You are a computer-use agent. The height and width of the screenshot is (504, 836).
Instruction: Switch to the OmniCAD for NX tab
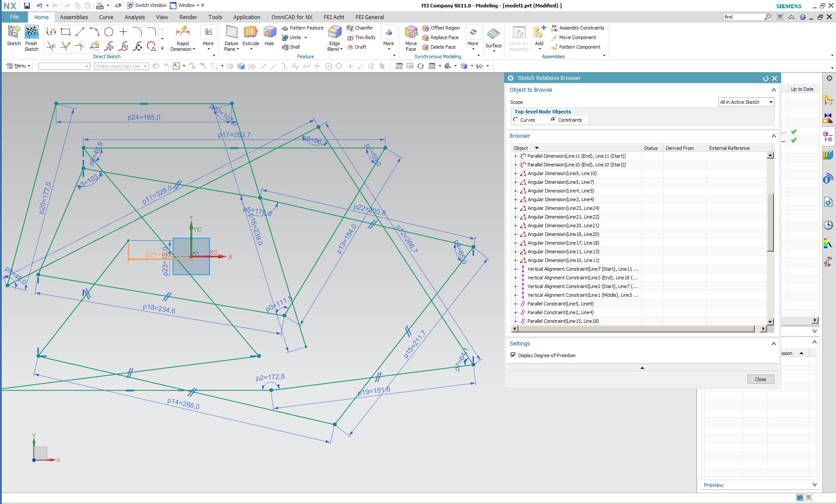coord(292,17)
